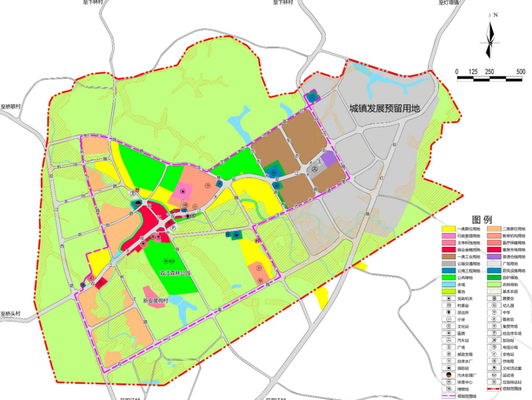This screenshot has height=400, width=532.
Task: Click the P parking symbol on the map
Action: pyautogui.click(x=173, y=228)
